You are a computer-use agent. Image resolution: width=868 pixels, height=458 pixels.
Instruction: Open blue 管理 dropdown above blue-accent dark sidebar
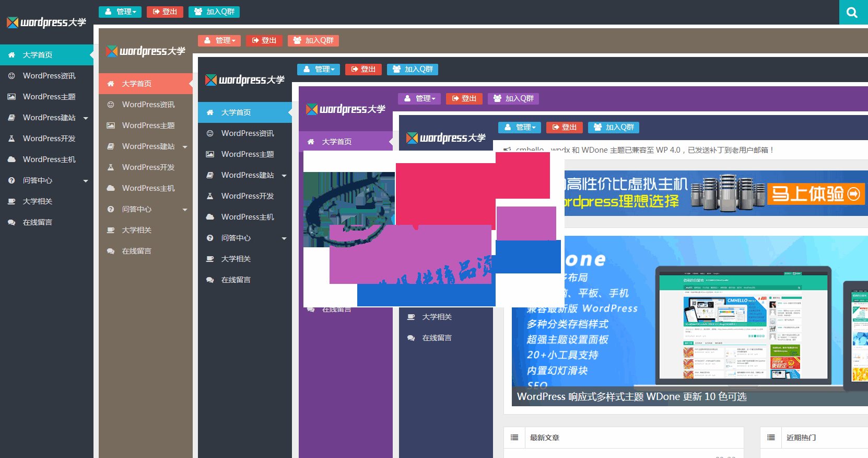[319, 69]
